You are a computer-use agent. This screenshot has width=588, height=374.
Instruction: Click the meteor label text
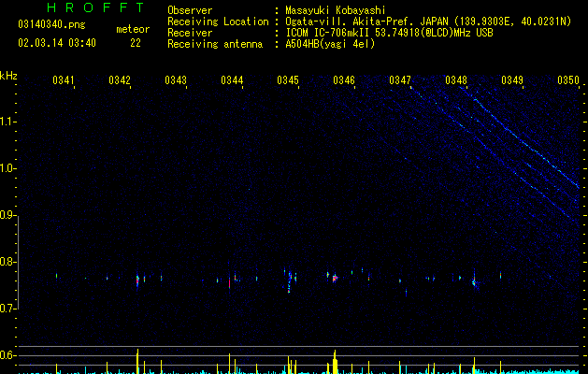click(133, 29)
